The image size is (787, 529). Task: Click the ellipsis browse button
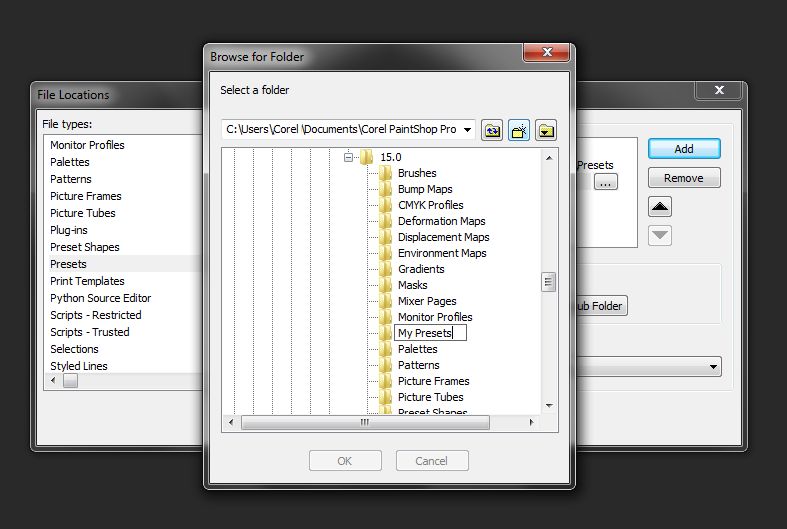[x=606, y=182]
